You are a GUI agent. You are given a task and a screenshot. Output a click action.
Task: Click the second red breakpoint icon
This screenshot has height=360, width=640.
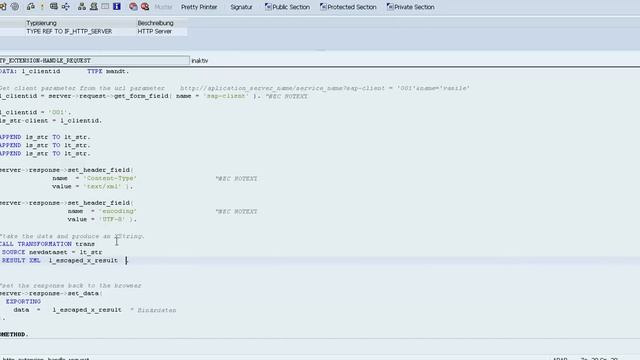(145, 7)
